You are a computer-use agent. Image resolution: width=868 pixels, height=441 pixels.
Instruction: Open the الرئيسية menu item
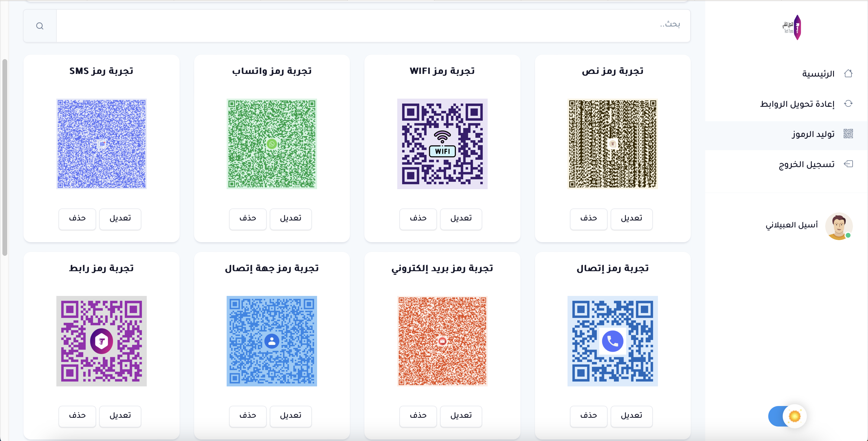pyautogui.click(x=818, y=74)
